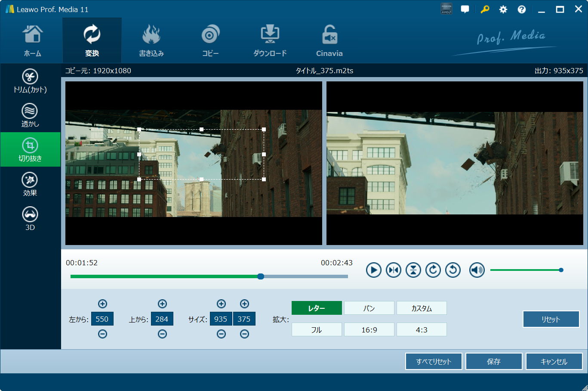Screen dimensions: 588x391
Task: Open the 効果 effects panel
Action: [30, 184]
